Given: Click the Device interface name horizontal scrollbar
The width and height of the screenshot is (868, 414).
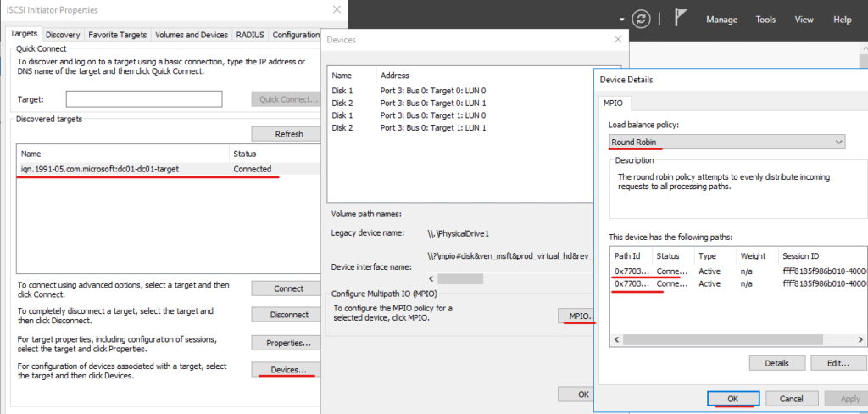Looking at the screenshot, I should coord(511,278).
